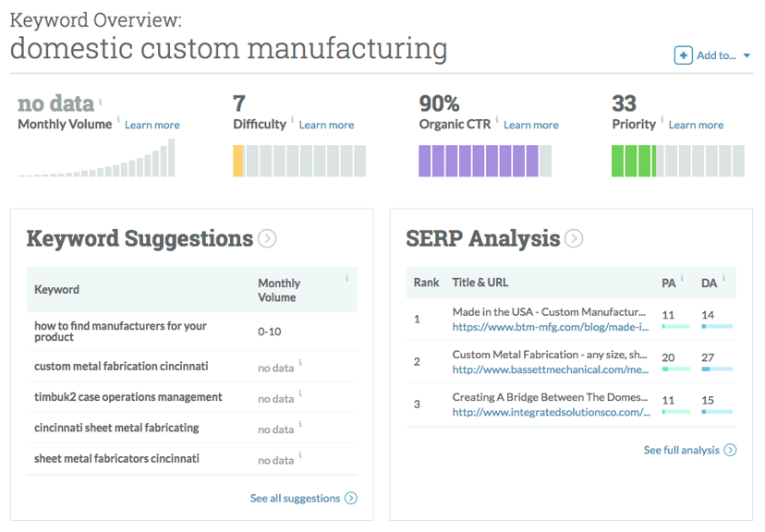
Task: Select keyword sheet metal fabricators cincinnati
Action: coord(116,458)
